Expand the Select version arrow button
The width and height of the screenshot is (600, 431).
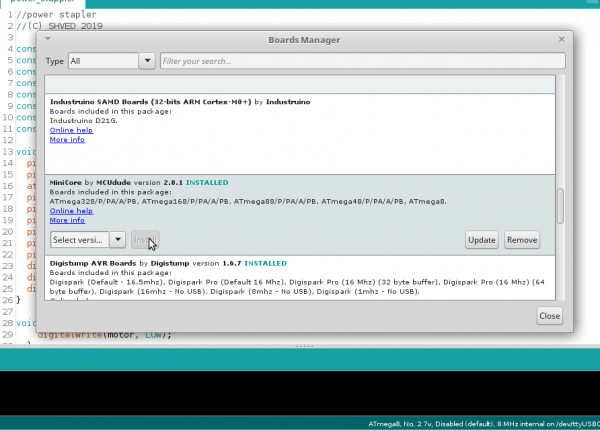(x=118, y=240)
